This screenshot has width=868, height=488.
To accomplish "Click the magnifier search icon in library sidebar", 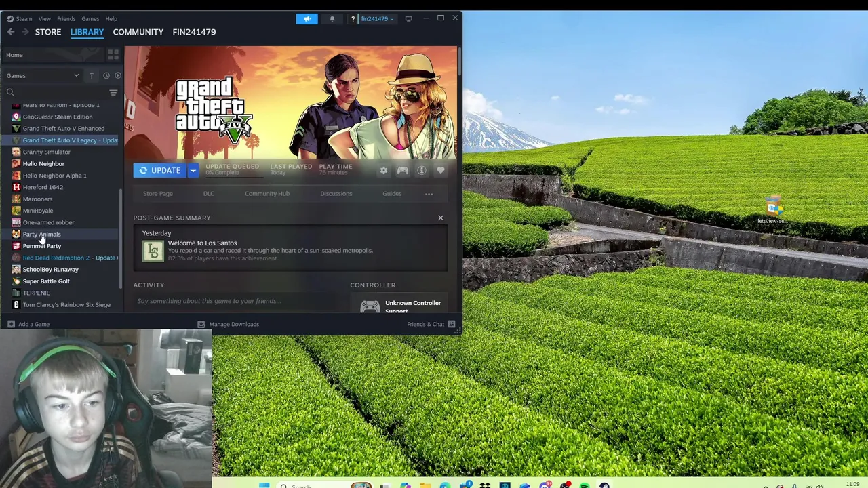I will pos(10,92).
